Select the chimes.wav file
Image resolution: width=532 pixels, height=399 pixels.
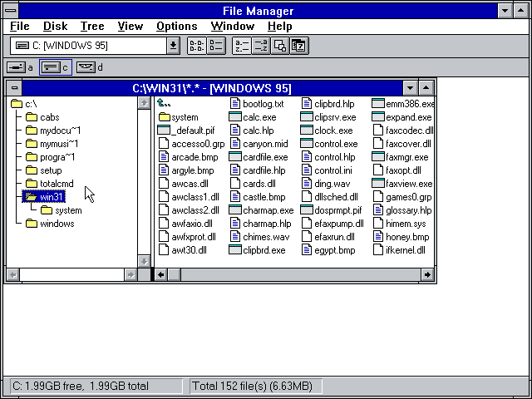click(260, 237)
